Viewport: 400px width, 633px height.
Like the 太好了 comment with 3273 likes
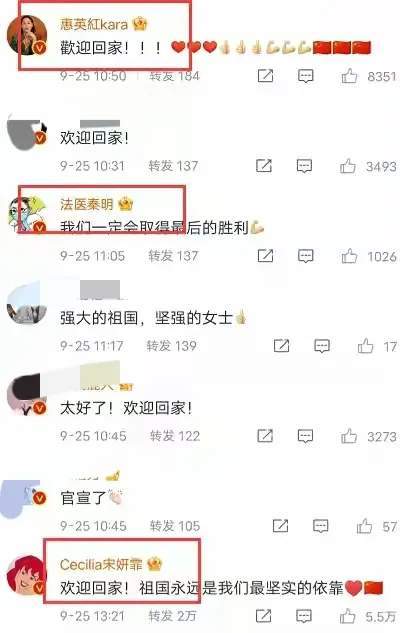(349, 436)
